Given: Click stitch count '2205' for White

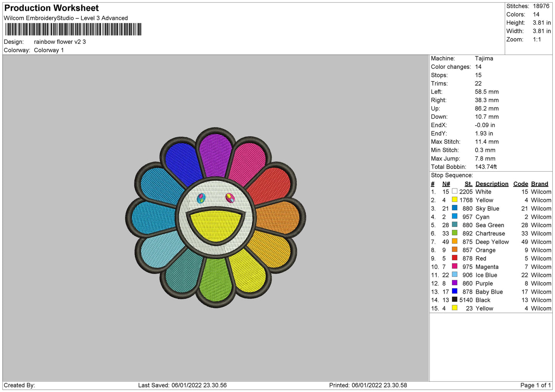Looking at the screenshot, I should 466,192.
